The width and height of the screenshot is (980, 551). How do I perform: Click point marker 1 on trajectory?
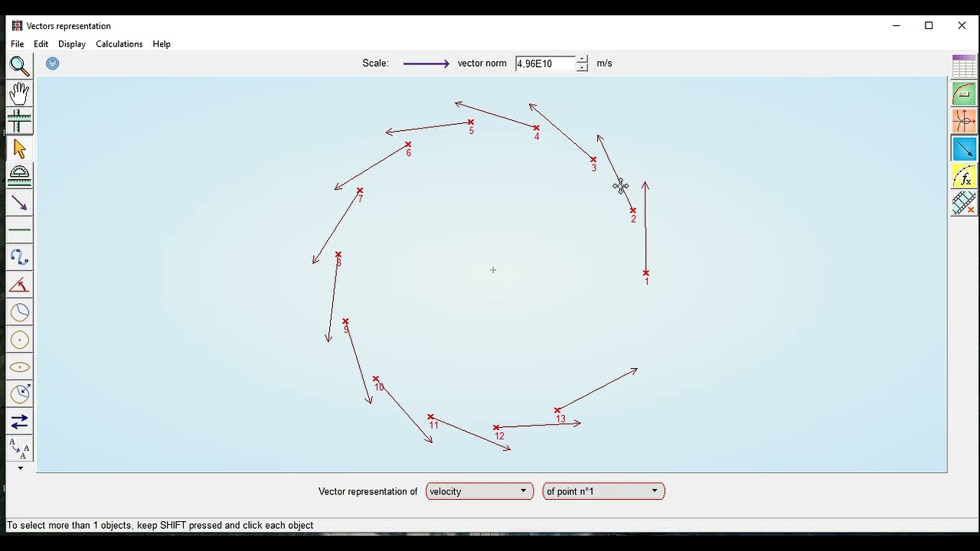click(646, 272)
